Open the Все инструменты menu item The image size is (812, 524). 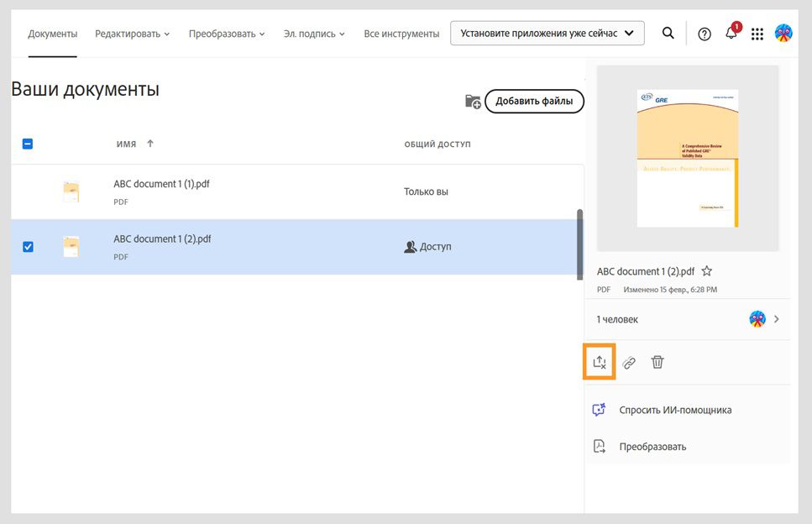coord(401,34)
